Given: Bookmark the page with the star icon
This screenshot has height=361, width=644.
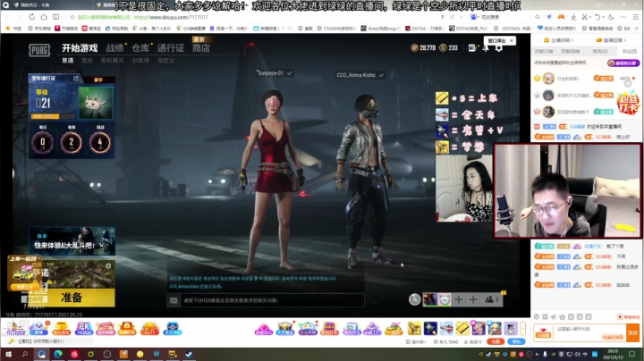Looking at the screenshot, I should point(72,17).
